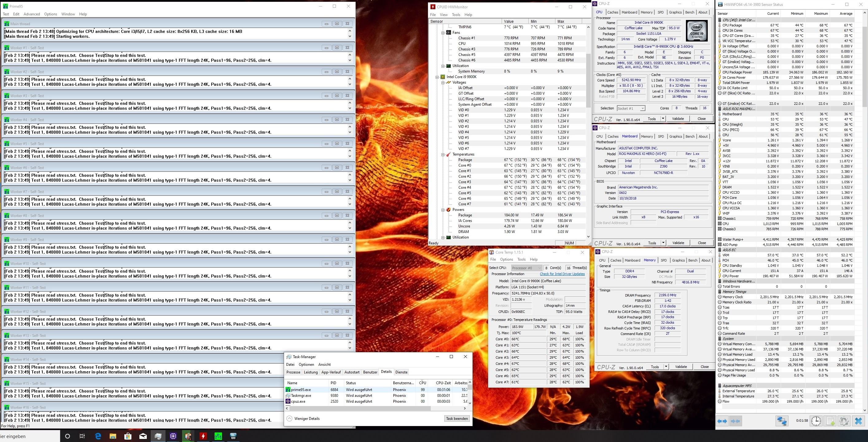Viewport: 868px width, 442px height.
Task: Switch to Leistung tab in Task Manager
Action: click(311, 372)
